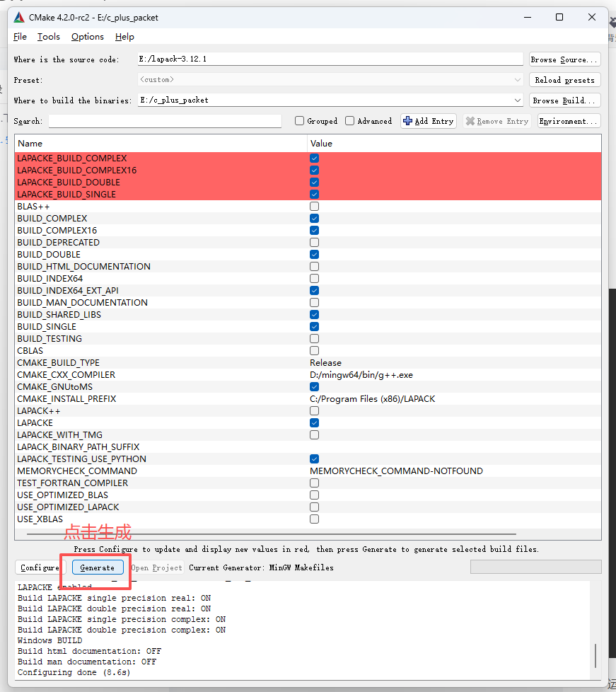
Task: Enable BUILD_MAN_DOCUMENTATION checkbox
Action: click(314, 303)
